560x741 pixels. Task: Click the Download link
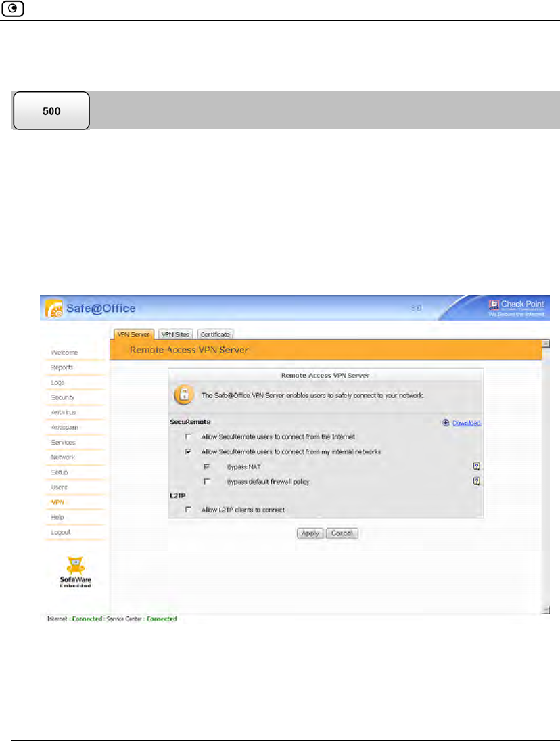point(467,423)
